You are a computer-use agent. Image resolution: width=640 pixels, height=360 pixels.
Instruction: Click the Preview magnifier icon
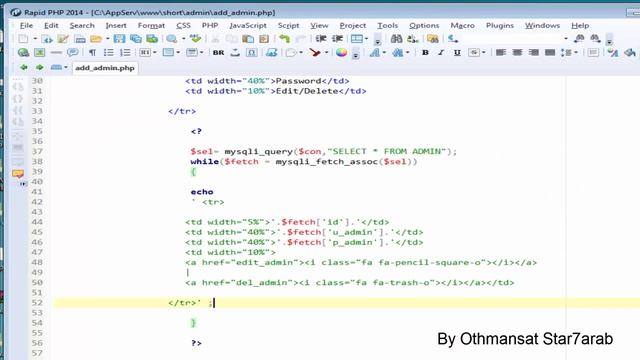[x=171, y=39]
